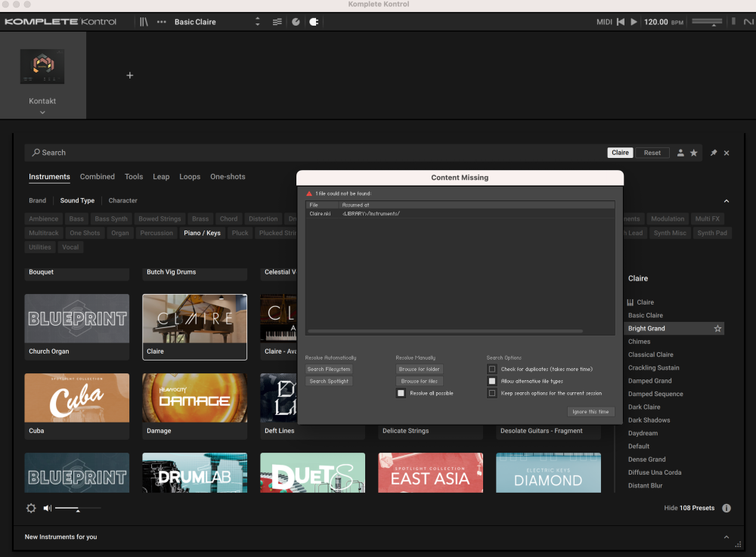Click the plug-in view icon in header
Screen dimensions: 756x557
point(314,22)
